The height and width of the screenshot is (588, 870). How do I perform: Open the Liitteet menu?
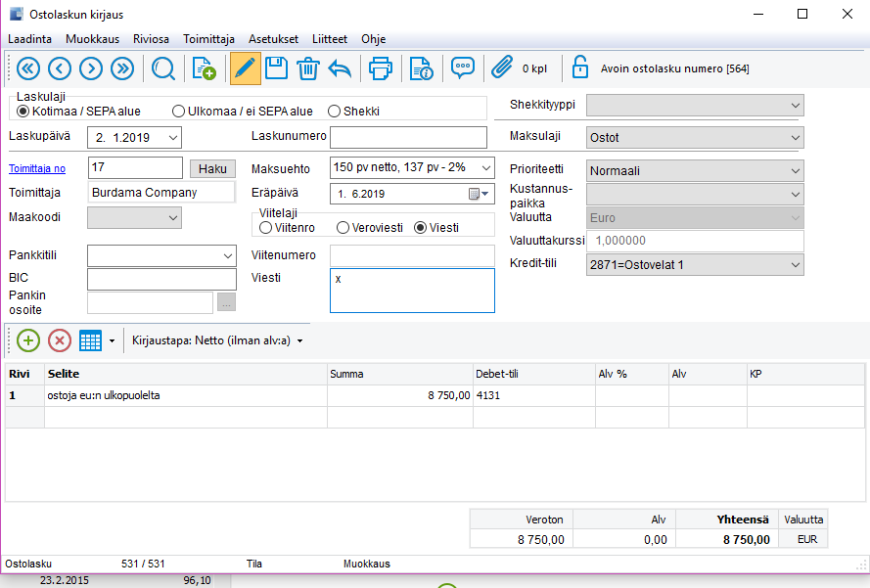click(x=328, y=39)
